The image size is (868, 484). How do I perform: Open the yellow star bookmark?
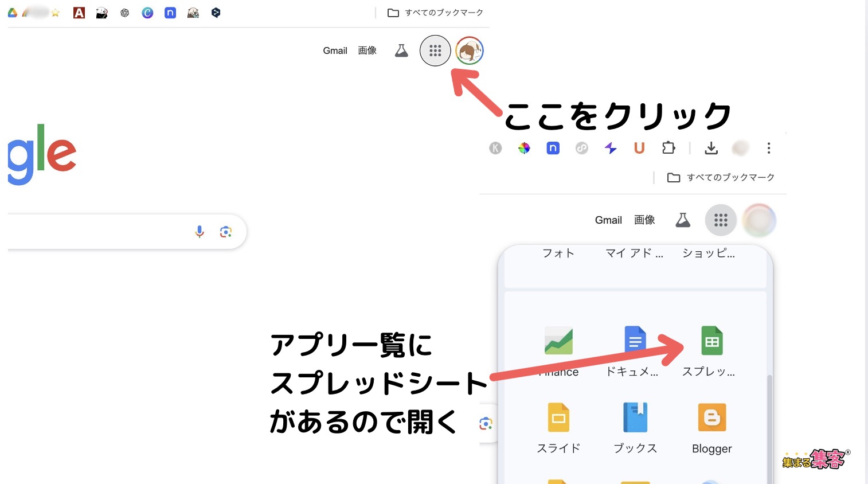coord(56,13)
